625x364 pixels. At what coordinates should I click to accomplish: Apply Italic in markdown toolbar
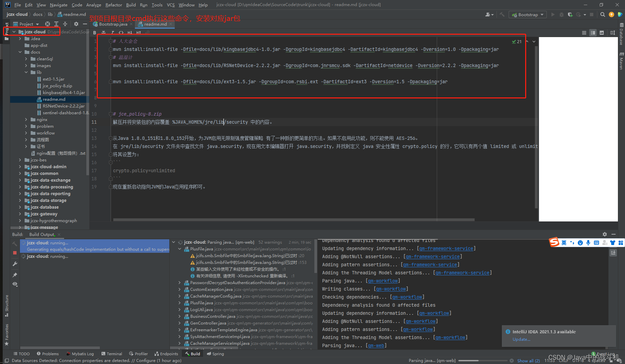pos(113,33)
